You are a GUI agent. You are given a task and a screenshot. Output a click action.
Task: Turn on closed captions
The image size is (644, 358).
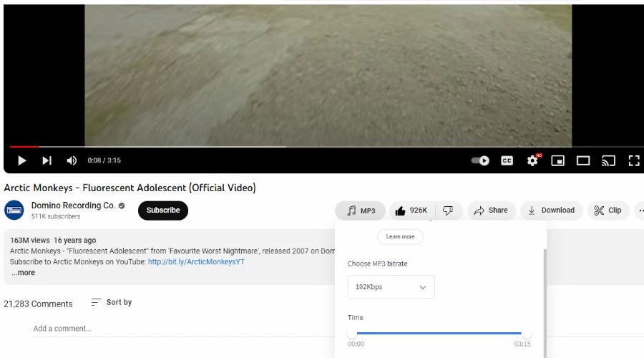507,160
